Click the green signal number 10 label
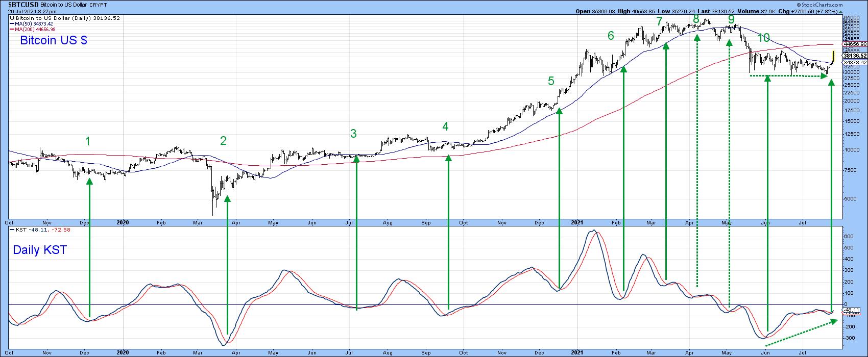The image size is (868, 357). pos(764,38)
